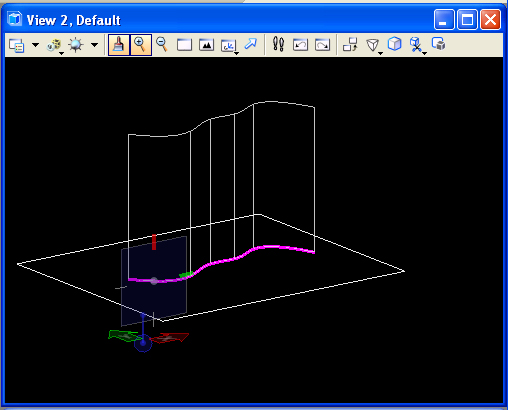Select the Zoom Out magnifier
The image size is (508, 410).
162,44
